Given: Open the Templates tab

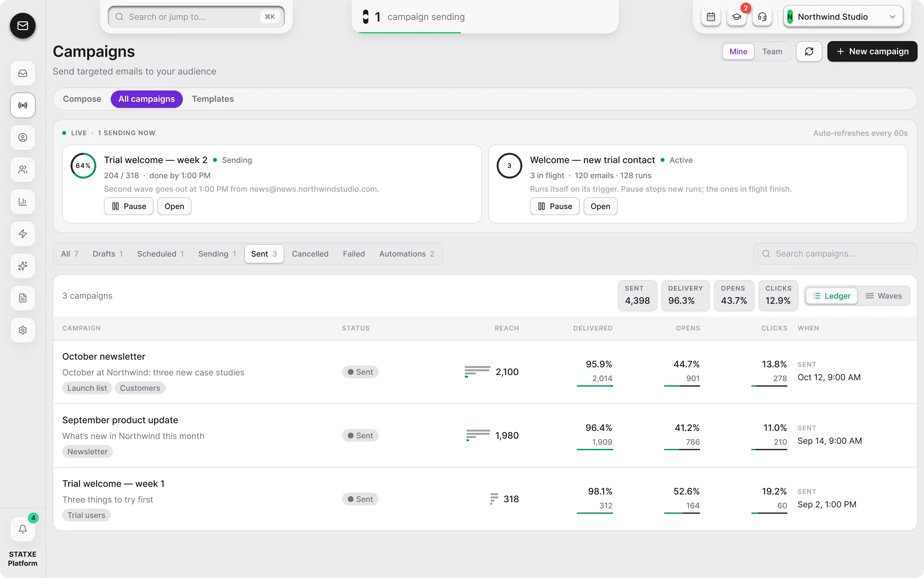Looking at the screenshot, I should click(x=213, y=99).
